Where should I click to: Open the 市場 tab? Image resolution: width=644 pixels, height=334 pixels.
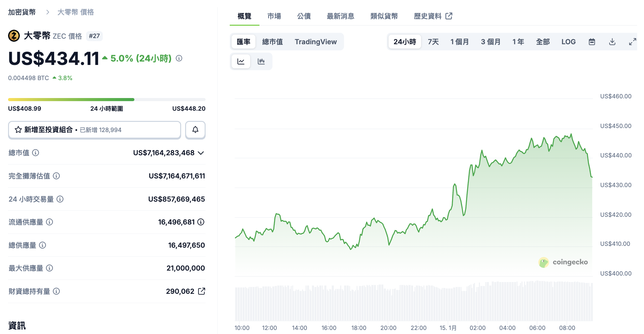pyautogui.click(x=274, y=16)
